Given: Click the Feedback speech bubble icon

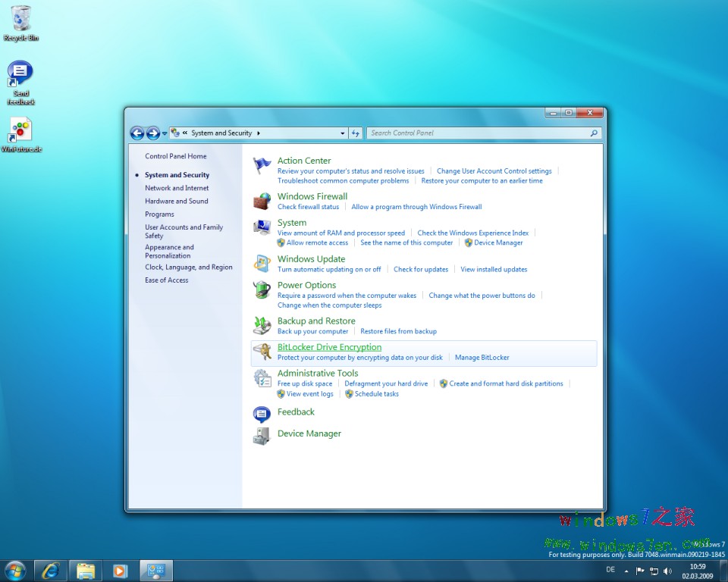Looking at the screenshot, I should click(x=262, y=413).
